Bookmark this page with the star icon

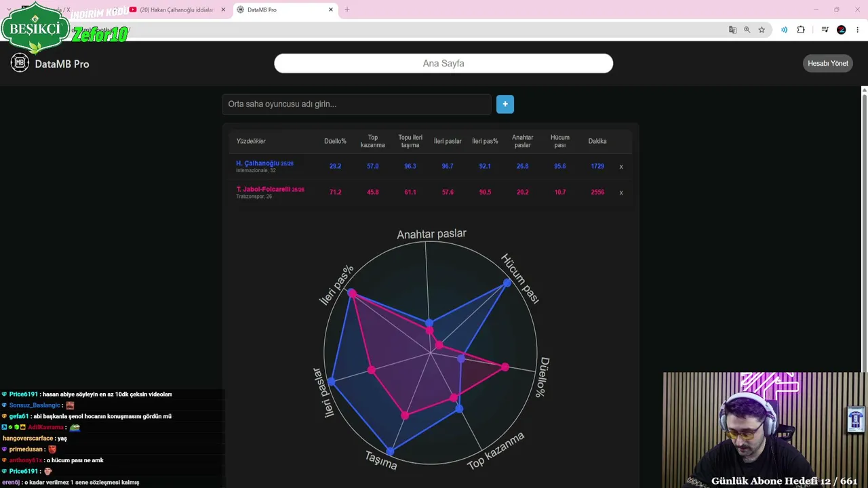click(762, 30)
